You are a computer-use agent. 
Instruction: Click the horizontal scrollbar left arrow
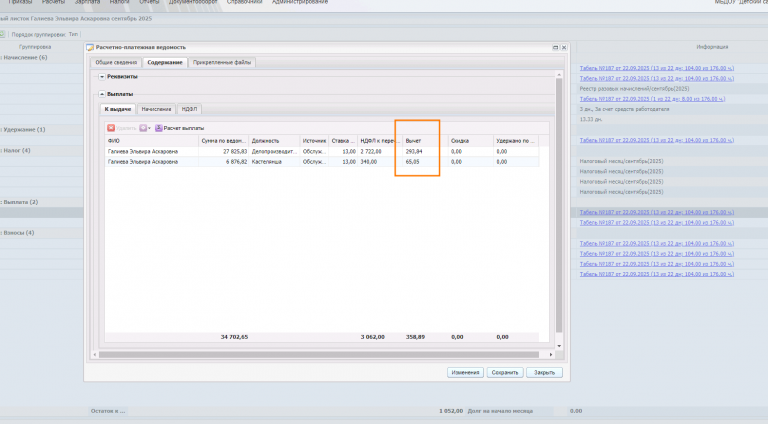pyautogui.click(x=95, y=354)
